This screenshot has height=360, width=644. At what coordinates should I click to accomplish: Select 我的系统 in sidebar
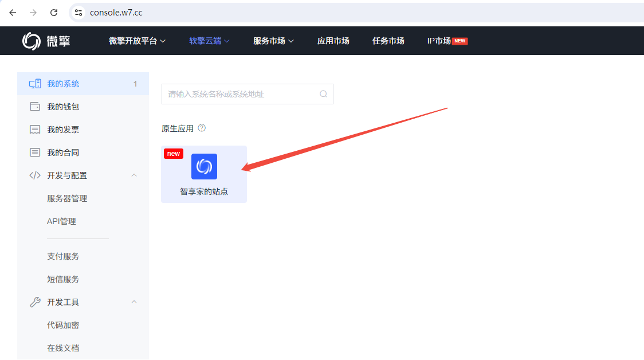tap(83, 84)
